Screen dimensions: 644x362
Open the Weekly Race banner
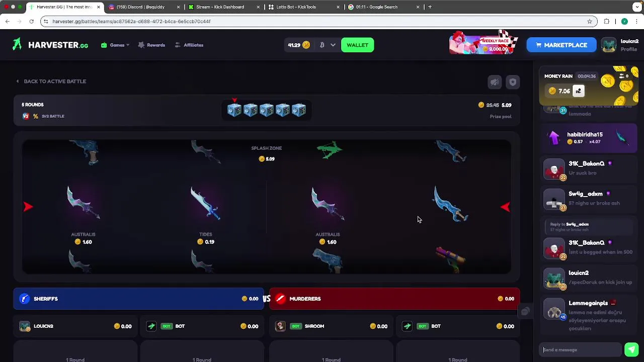(x=484, y=43)
